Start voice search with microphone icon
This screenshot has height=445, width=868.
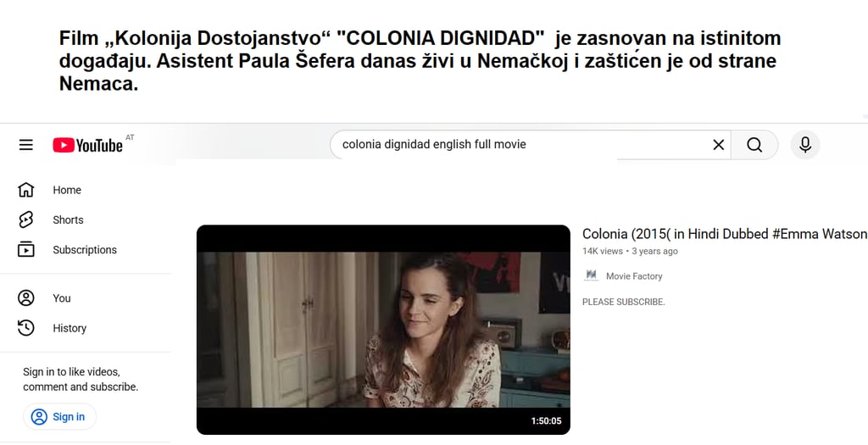(805, 145)
